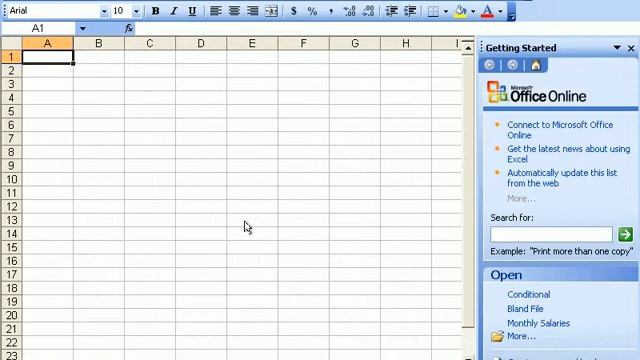Image resolution: width=640 pixels, height=360 pixels.
Task: Open the Font Color dropdown arrow
Action: (500, 11)
